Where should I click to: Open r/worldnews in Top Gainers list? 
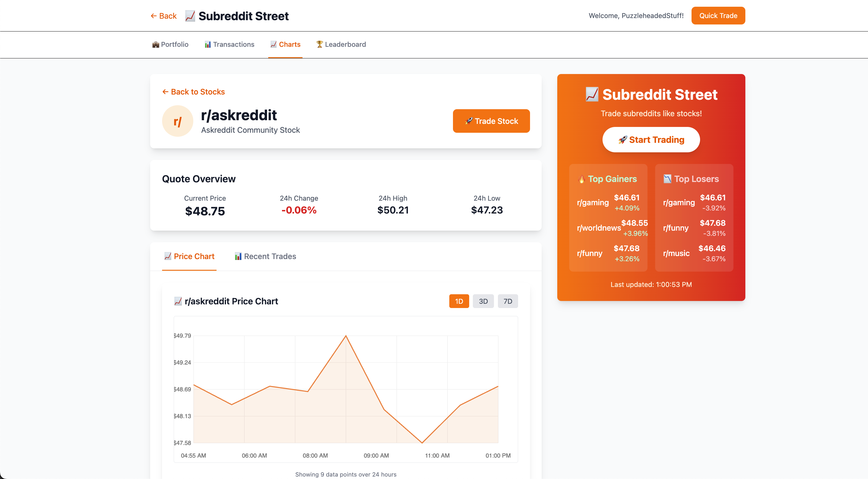(x=599, y=228)
